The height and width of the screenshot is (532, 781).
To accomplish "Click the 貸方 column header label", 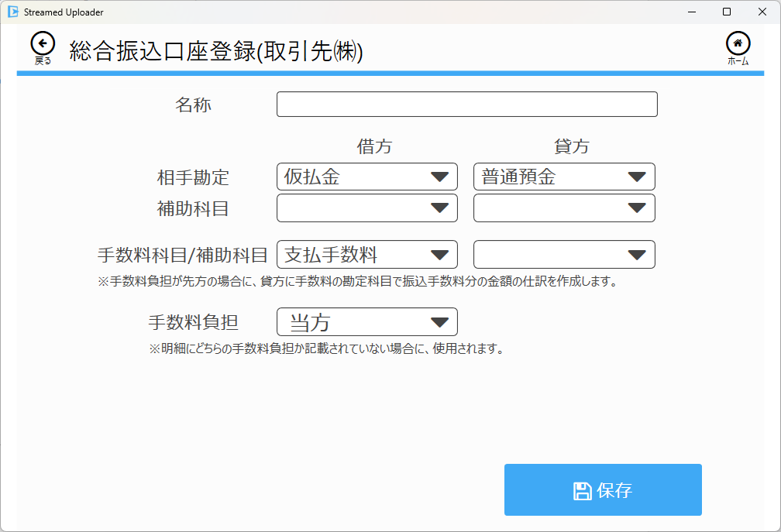I will [x=571, y=146].
